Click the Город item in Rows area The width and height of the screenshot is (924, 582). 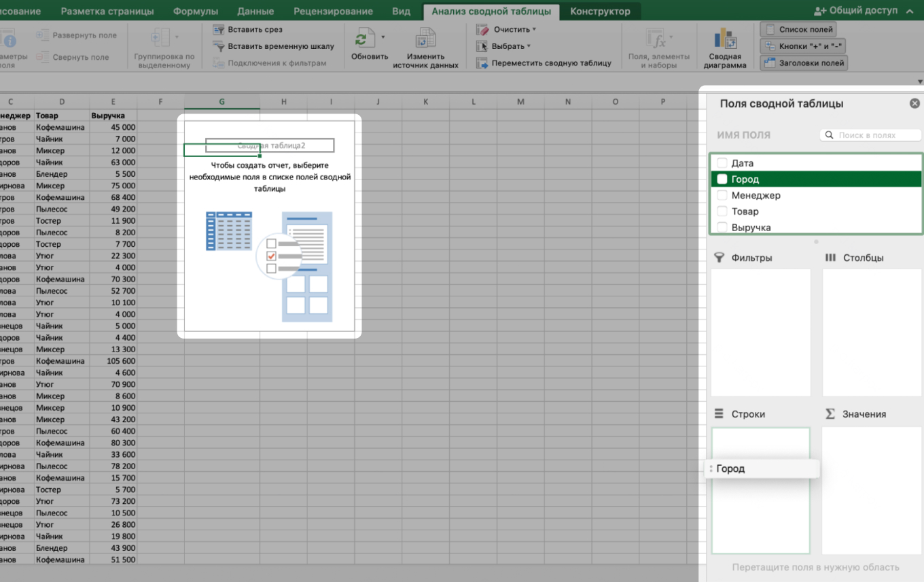[x=762, y=468]
